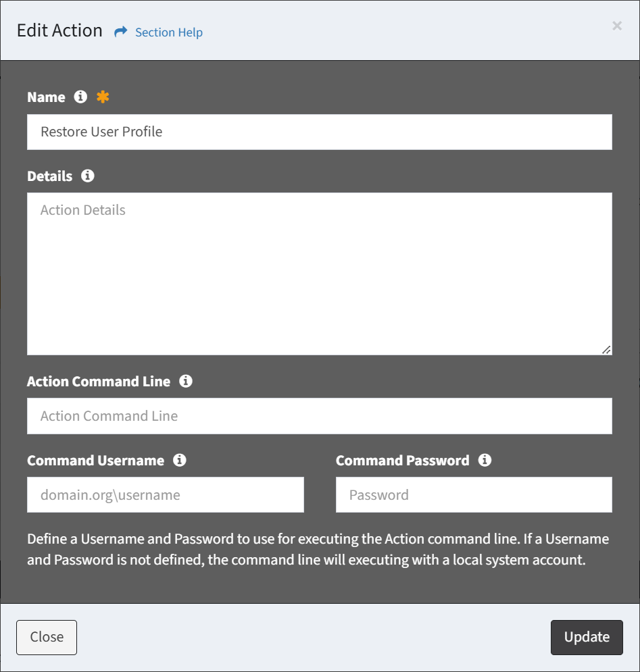
Task: Click the info icon beside Name
Action: 80,97
